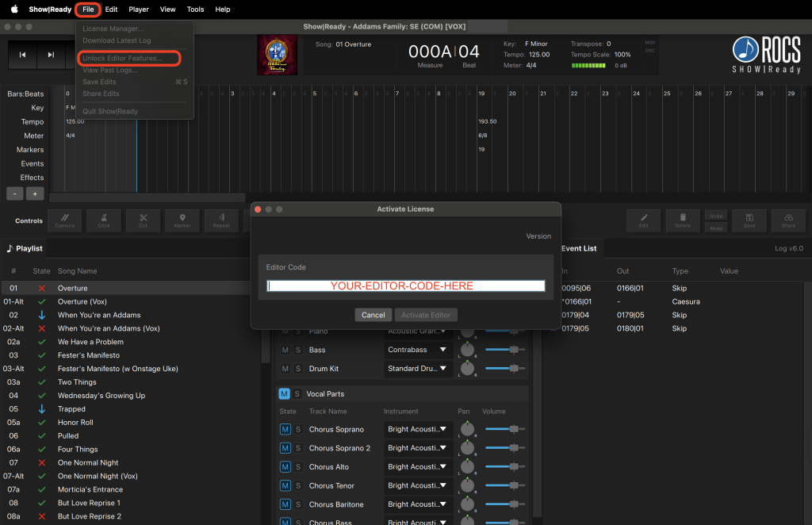Hit the Save disk icon
Image resolution: width=812 pixels, height=525 pixels.
point(749,220)
